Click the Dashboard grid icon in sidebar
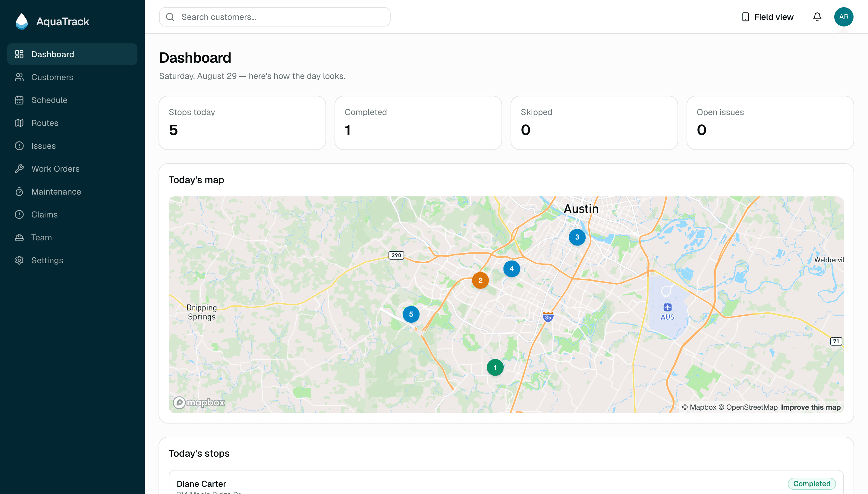Screen dimensions: 868x494 (19, 54)
